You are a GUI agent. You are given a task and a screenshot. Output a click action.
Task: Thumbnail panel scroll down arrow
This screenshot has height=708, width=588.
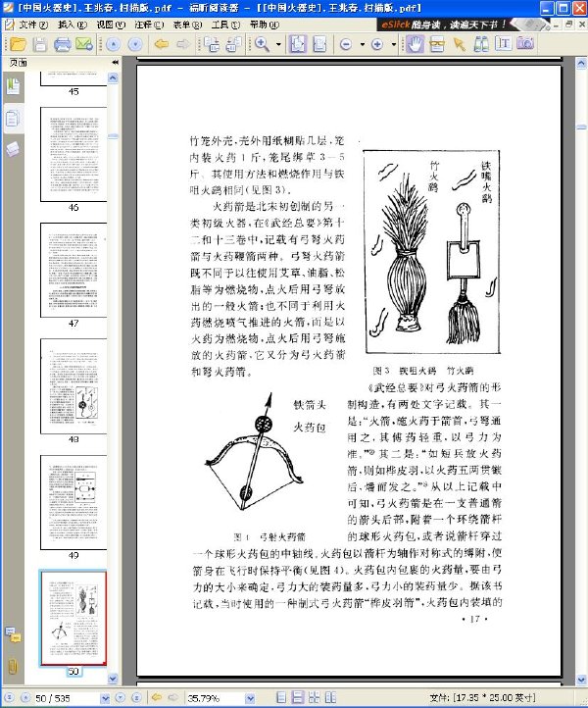coord(113,679)
